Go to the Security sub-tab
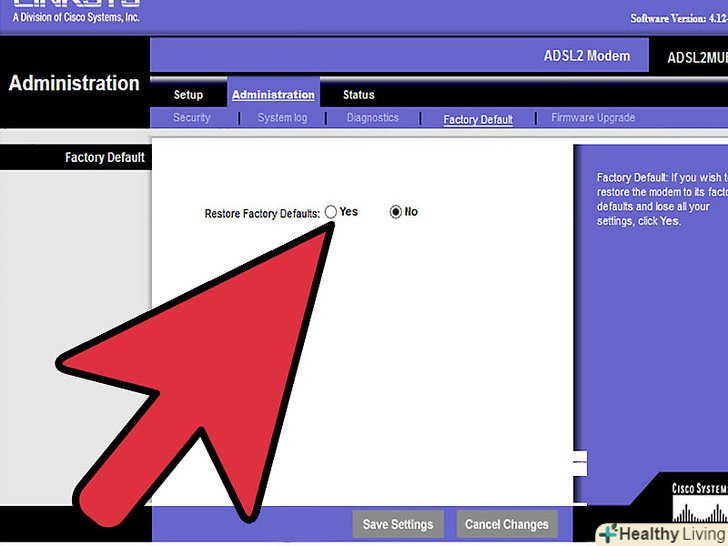This screenshot has height=546, width=728. [x=191, y=117]
